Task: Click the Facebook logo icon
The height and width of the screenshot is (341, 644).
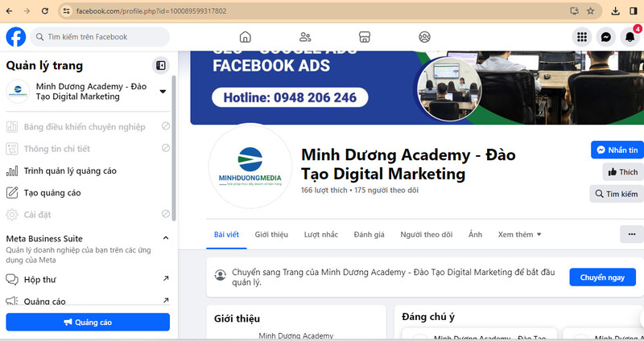Action: [x=15, y=37]
